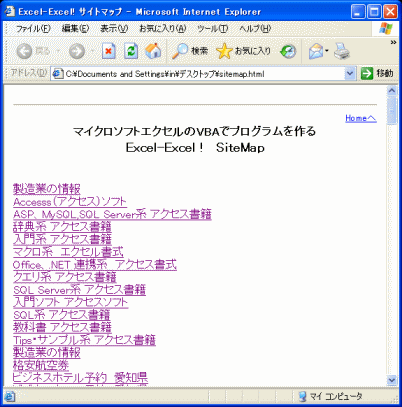Open the address bar dropdown arrow
The width and height of the screenshot is (402, 407).
[x=349, y=73]
